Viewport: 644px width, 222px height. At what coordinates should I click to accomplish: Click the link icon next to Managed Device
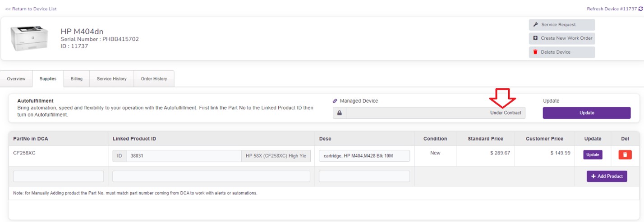tap(335, 101)
